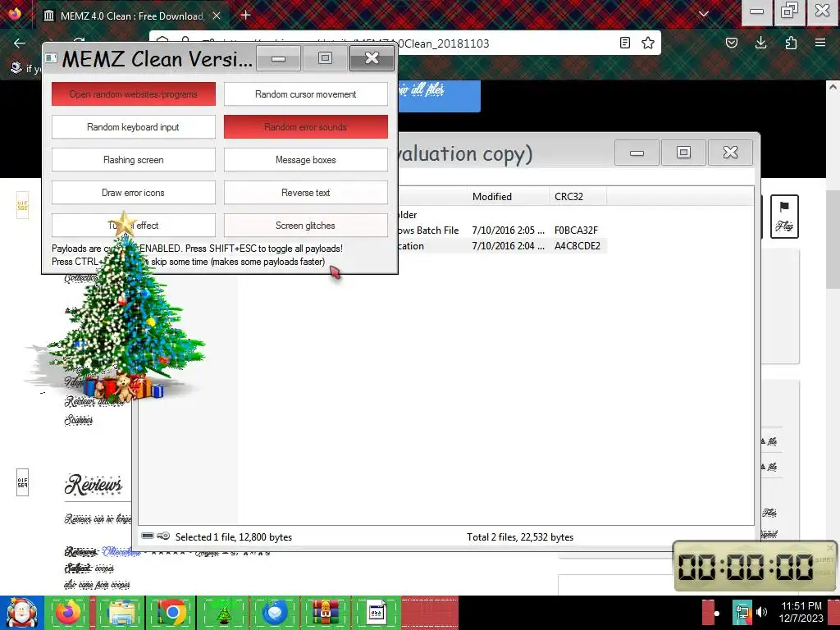Open the Christmas tree app in taskbar
The height and width of the screenshot is (630, 840).
point(224,613)
